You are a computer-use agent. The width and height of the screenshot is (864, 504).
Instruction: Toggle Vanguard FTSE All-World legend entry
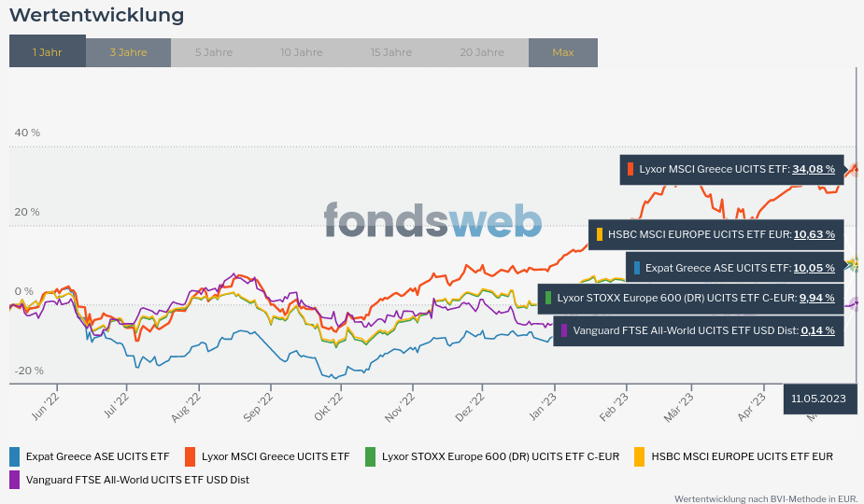[130, 480]
